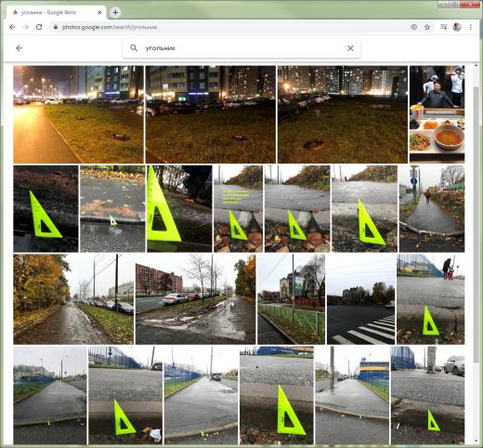The width and height of the screenshot is (483, 448).
Task: Open the media control icon in toolbar
Action: (x=443, y=27)
